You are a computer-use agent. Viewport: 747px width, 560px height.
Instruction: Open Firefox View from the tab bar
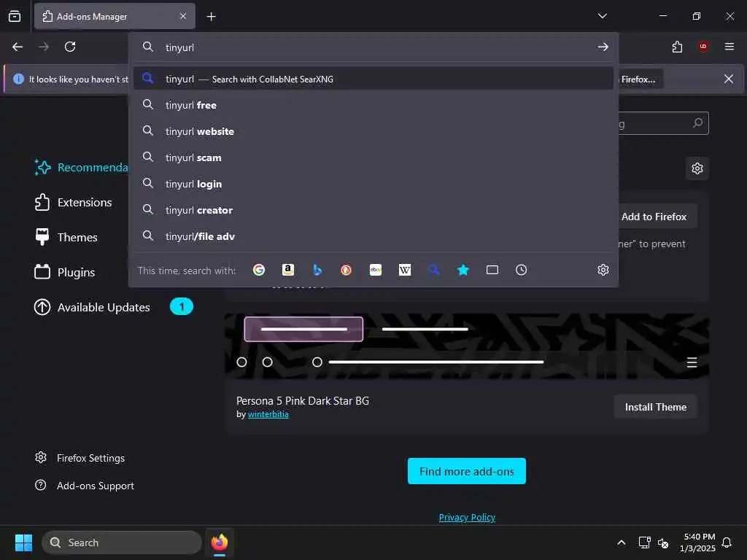pos(15,16)
